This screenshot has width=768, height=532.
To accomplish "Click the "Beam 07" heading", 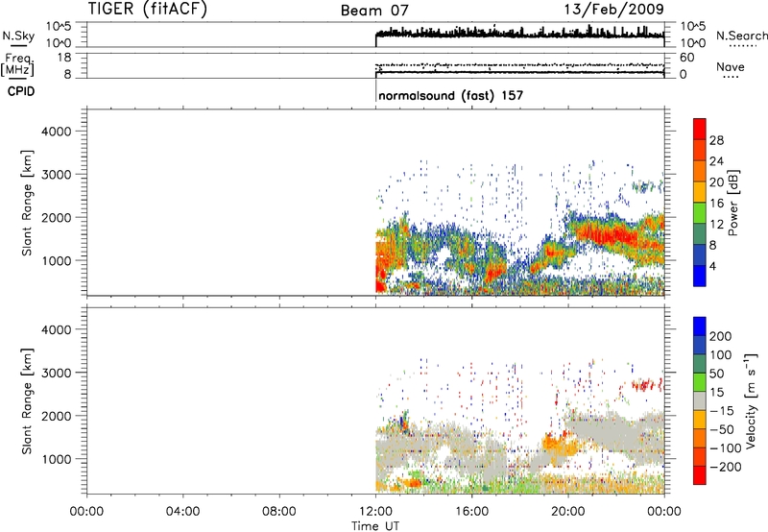I will click(374, 11).
